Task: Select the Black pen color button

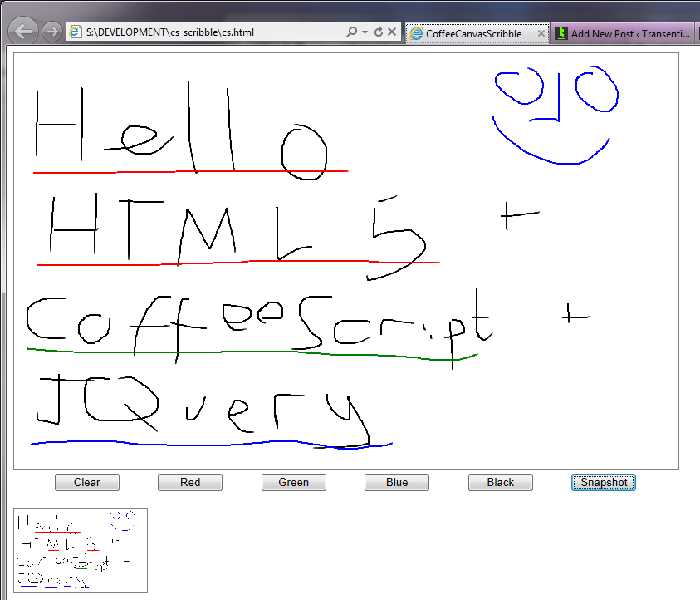Action: click(x=501, y=483)
